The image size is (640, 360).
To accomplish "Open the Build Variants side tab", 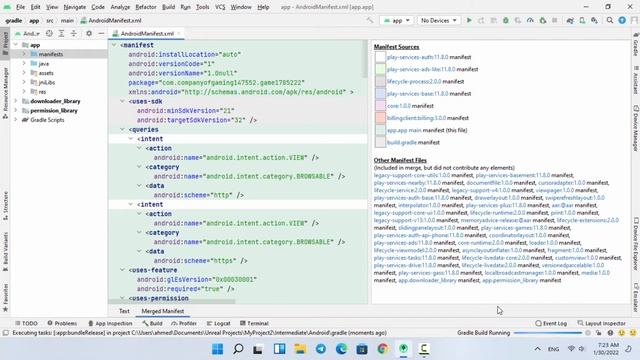I will 5,252.
